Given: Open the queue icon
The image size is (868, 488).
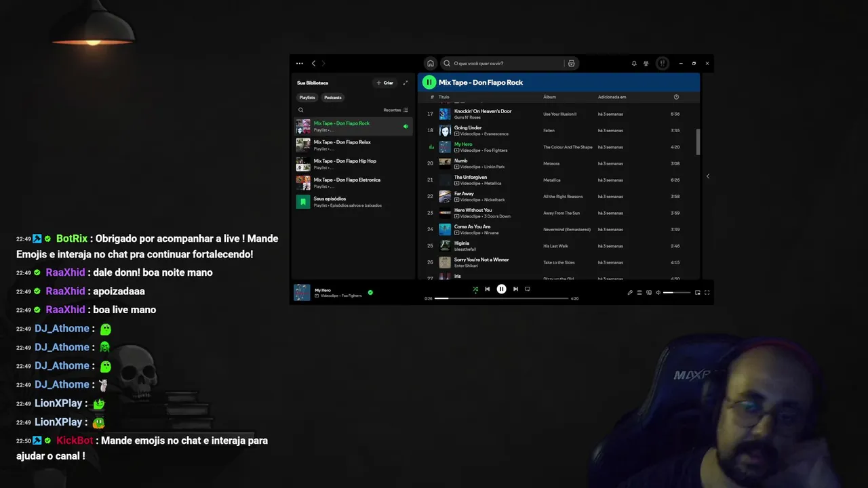Looking at the screenshot, I should click(639, 293).
